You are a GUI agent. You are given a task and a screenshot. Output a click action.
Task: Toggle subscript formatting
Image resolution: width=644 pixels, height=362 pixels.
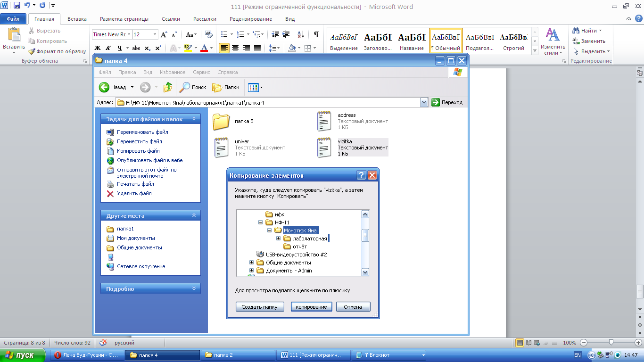tap(148, 48)
